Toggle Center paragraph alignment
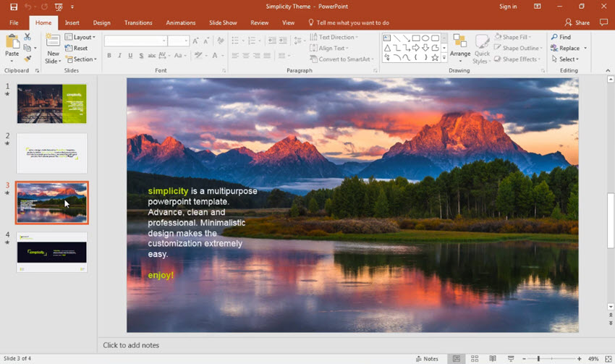This screenshot has height=364, width=615. pyautogui.click(x=245, y=56)
